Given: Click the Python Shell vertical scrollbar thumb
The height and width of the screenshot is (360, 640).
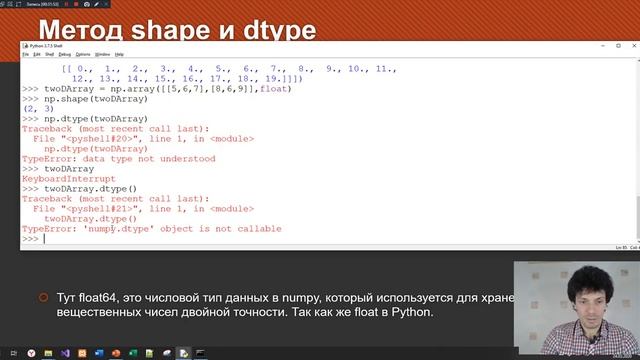Looking at the screenshot, I should pos(638,218).
